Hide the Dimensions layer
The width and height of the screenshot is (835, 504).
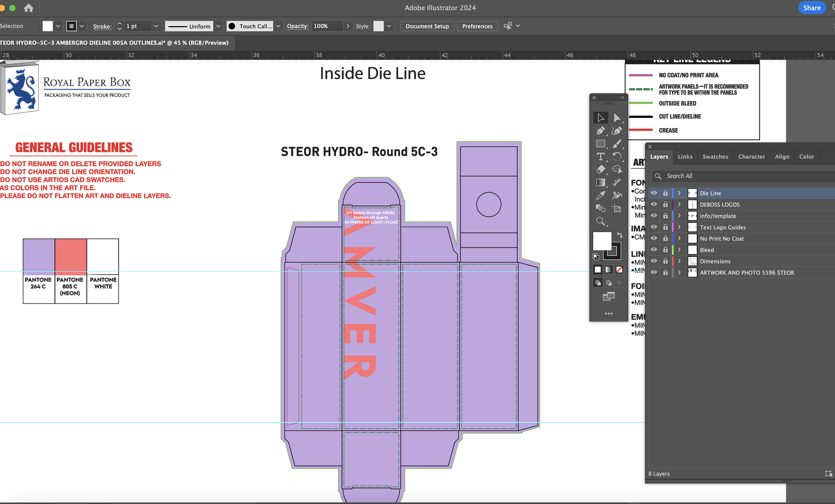click(x=654, y=261)
